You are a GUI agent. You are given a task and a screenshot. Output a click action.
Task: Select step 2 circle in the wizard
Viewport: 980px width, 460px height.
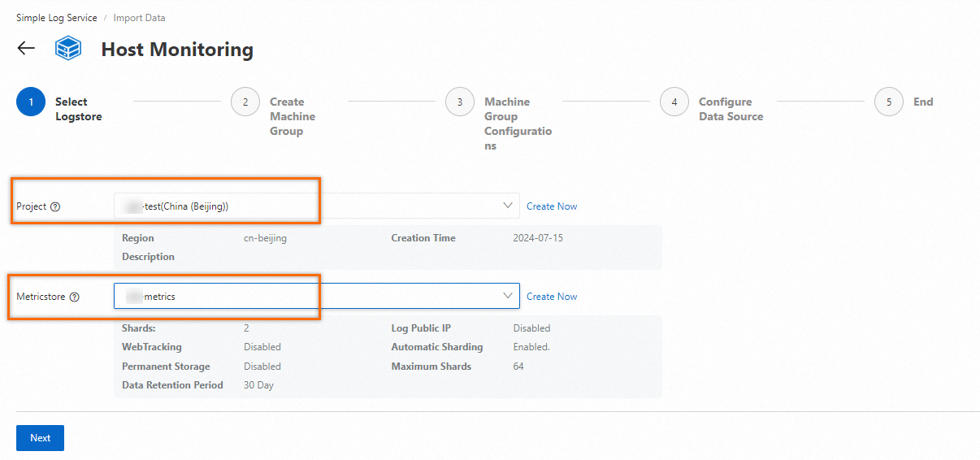pos(245,102)
